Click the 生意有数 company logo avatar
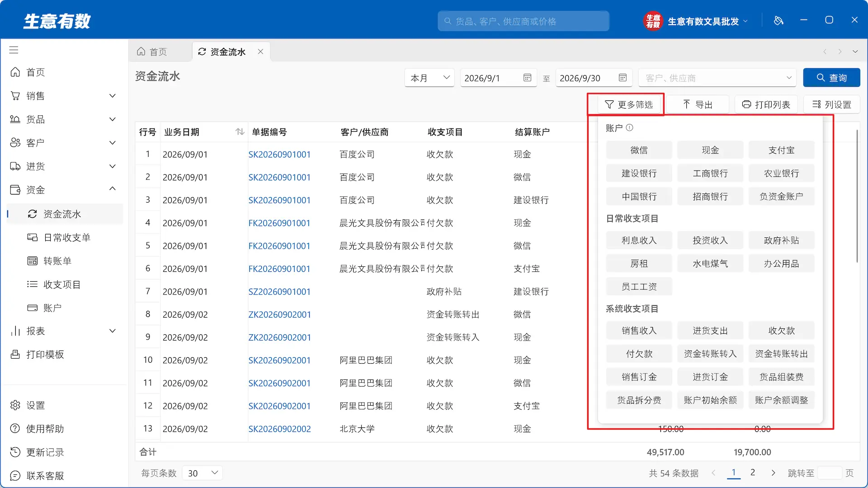This screenshot has width=868, height=488. 652,21
